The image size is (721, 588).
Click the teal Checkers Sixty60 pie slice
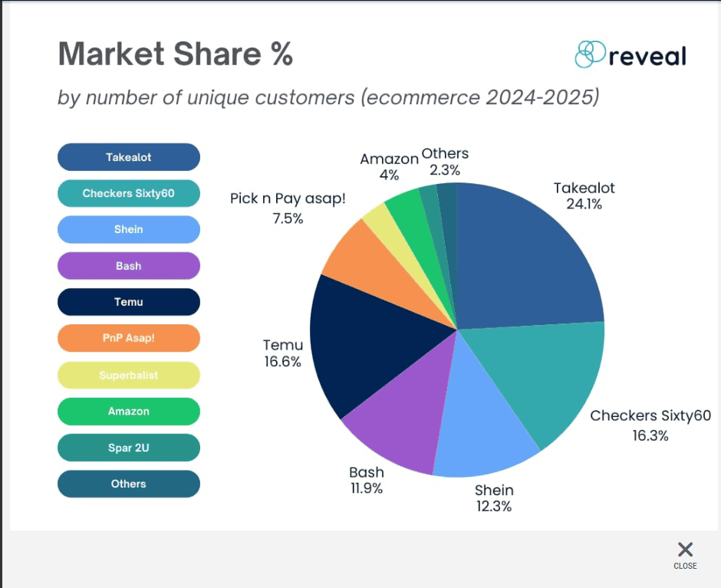537,376
